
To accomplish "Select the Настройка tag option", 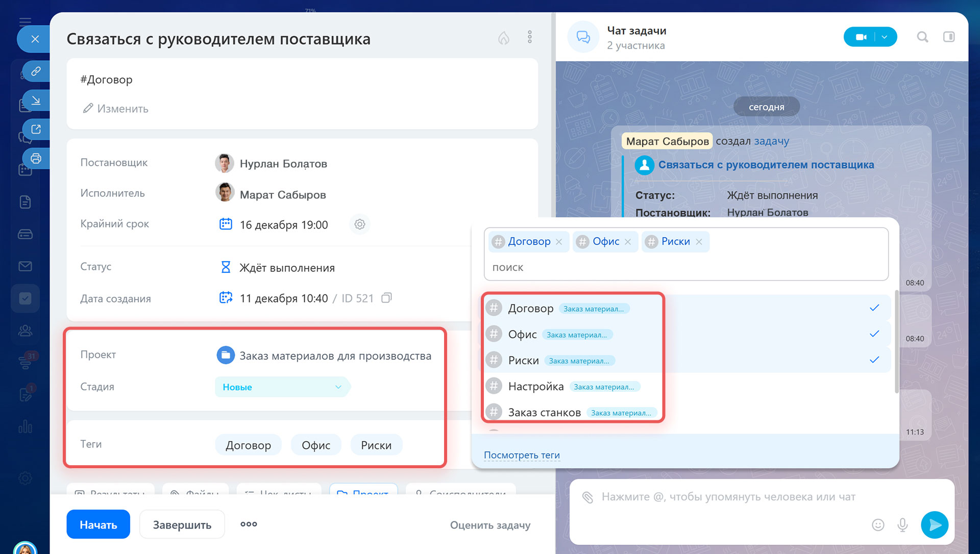I will (536, 387).
